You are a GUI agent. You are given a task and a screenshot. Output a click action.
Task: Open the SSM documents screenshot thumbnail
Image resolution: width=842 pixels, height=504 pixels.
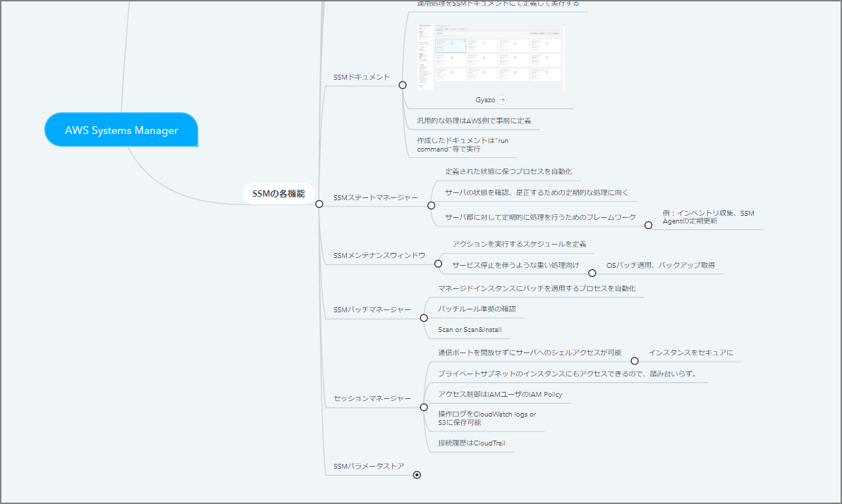(x=498, y=58)
